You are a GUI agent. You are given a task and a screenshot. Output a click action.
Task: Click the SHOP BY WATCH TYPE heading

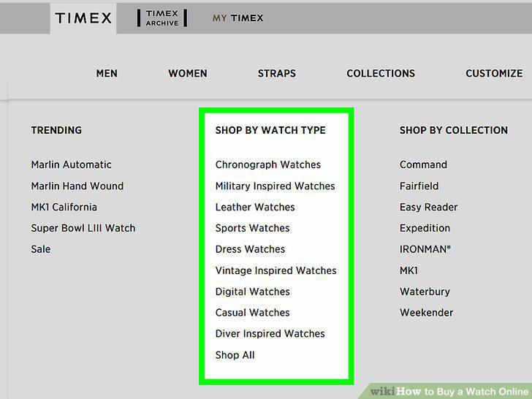pyautogui.click(x=270, y=130)
